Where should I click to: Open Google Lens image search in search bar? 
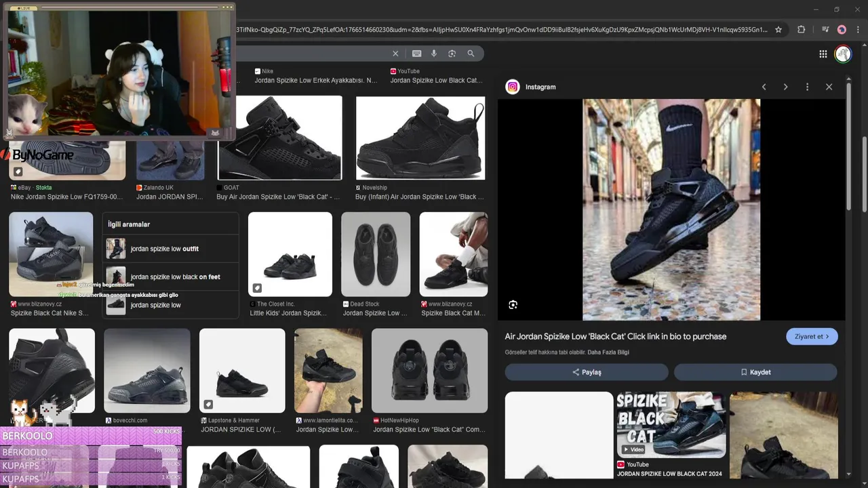[452, 54]
